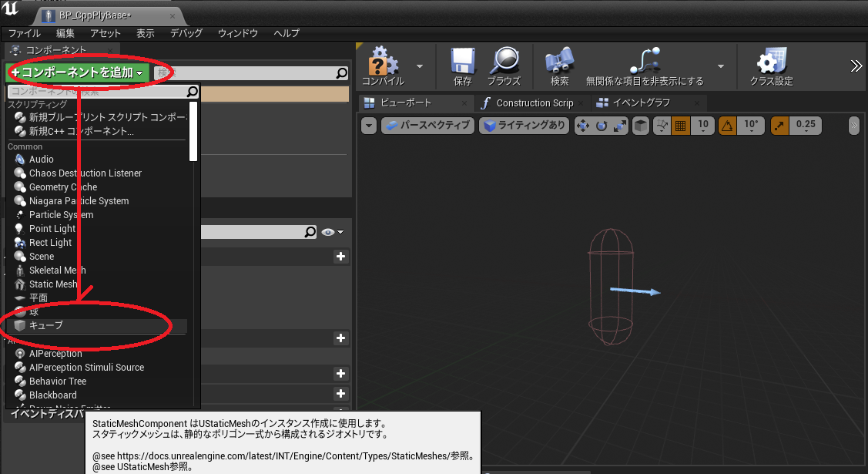
Task: Switch to the Viewport (ビューポート) tab
Action: [406, 103]
